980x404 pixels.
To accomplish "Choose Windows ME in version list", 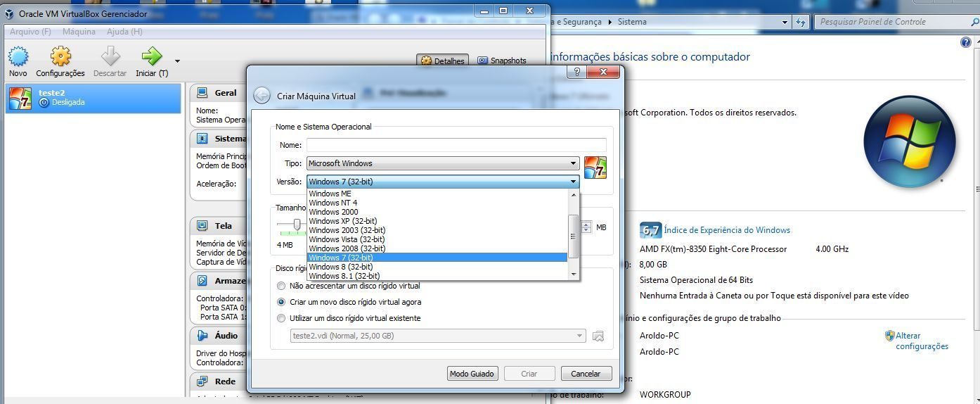I will (x=437, y=194).
